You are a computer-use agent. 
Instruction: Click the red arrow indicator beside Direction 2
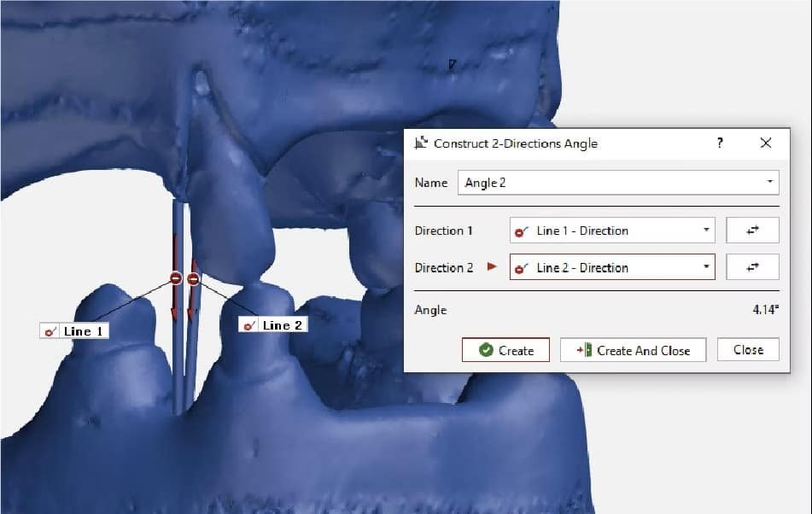pyautogui.click(x=492, y=267)
